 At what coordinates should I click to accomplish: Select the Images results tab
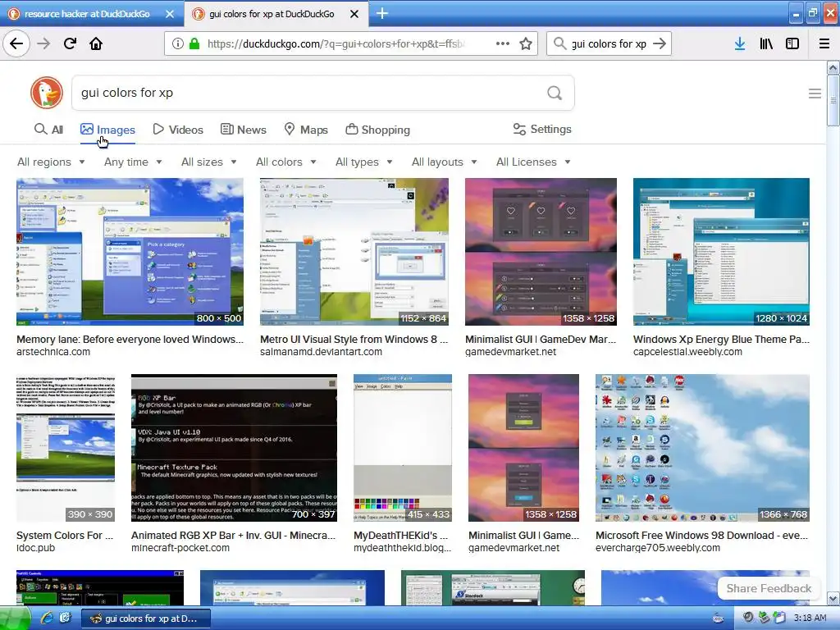tap(107, 130)
